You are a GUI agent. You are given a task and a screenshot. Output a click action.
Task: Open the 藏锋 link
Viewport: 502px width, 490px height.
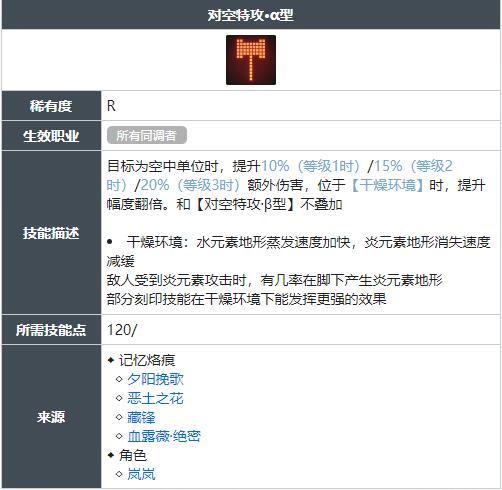pos(141,417)
